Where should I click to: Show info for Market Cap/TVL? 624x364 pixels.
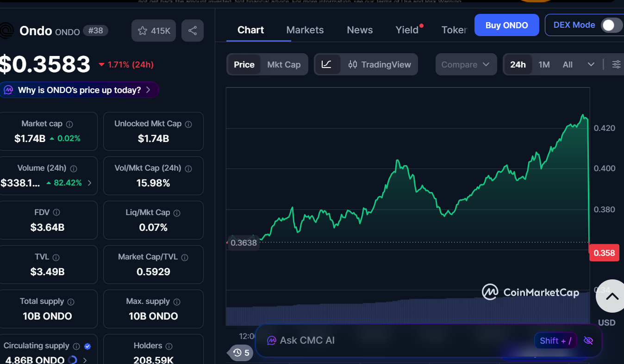tap(185, 257)
